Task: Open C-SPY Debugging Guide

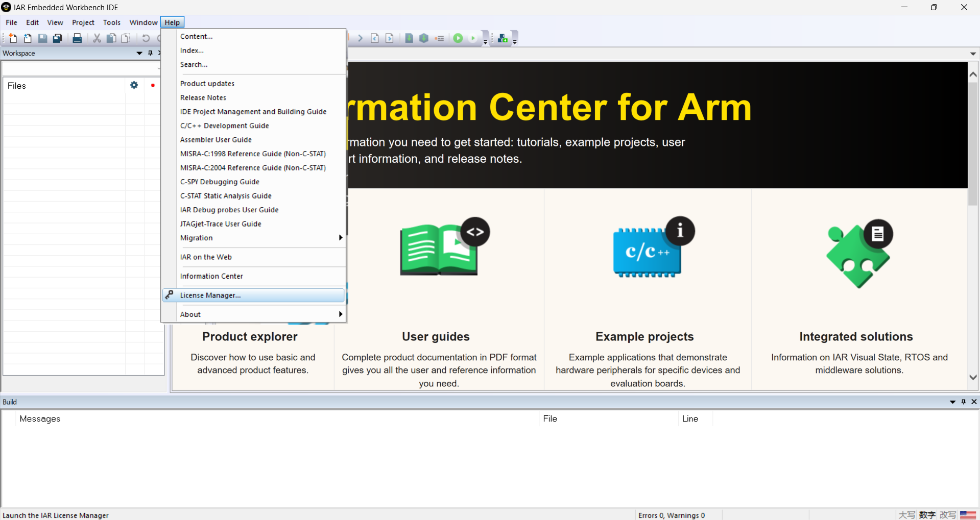Action: point(253,182)
